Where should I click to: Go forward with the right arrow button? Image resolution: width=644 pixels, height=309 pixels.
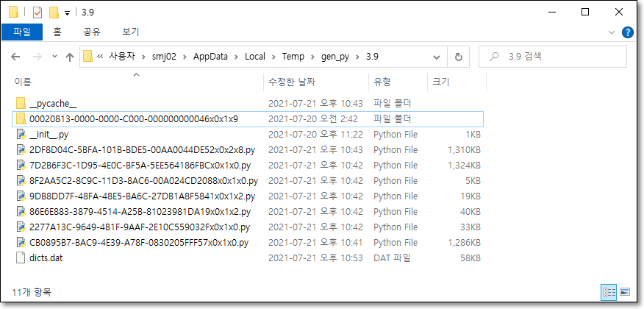pyautogui.click(x=37, y=57)
